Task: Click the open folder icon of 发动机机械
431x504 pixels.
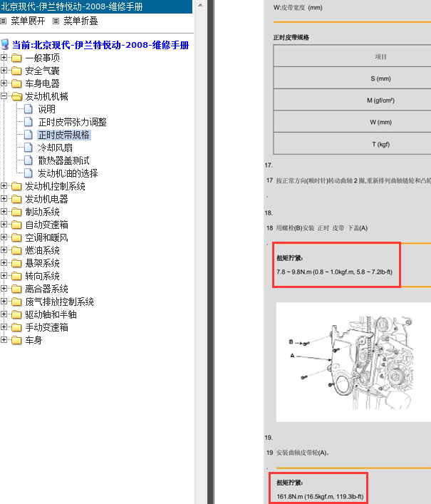Action: tap(16, 96)
